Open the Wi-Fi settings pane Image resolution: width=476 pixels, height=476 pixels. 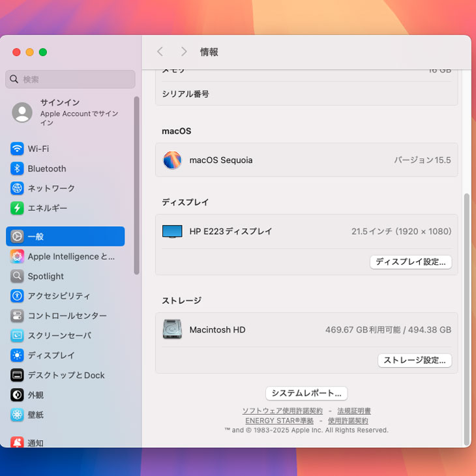pyautogui.click(x=65, y=149)
